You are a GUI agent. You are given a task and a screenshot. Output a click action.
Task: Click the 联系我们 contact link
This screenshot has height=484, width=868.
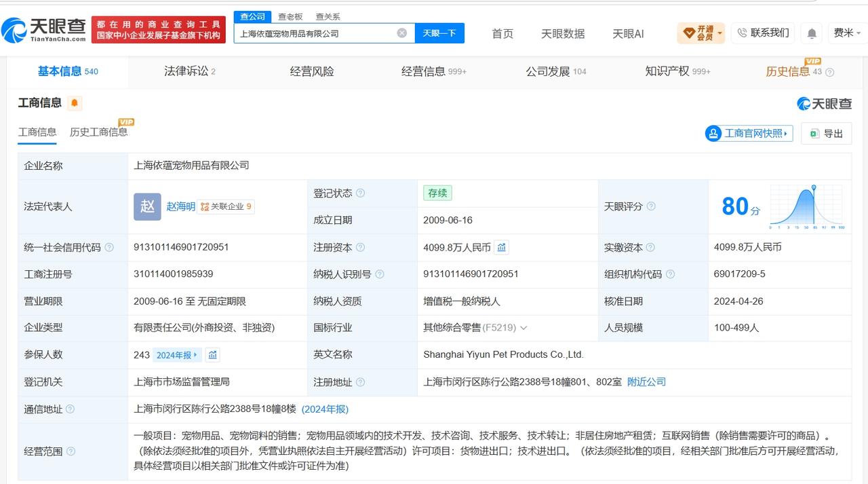coord(763,33)
